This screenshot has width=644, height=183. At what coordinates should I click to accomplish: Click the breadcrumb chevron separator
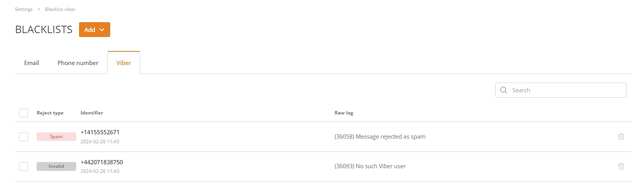click(39, 9)
